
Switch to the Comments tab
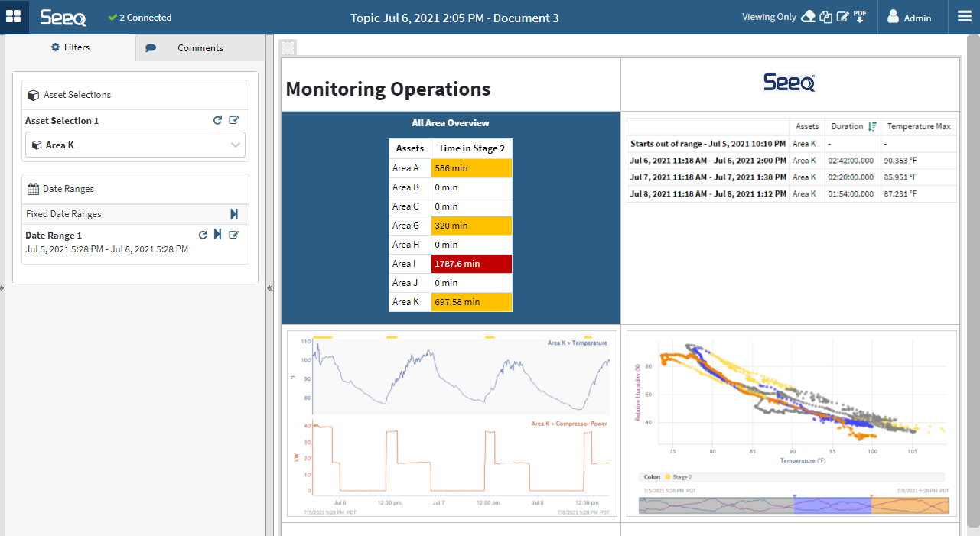(x=200, y=48)
